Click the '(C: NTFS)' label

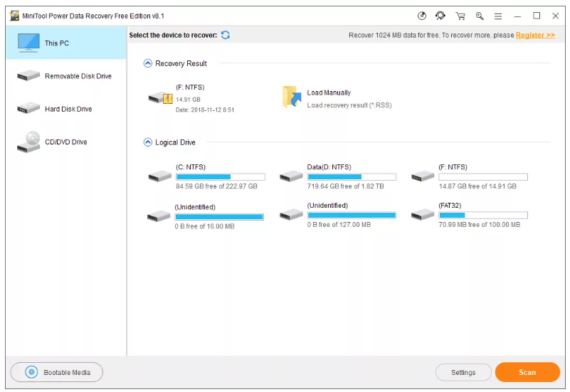click(x=191, y=166)
